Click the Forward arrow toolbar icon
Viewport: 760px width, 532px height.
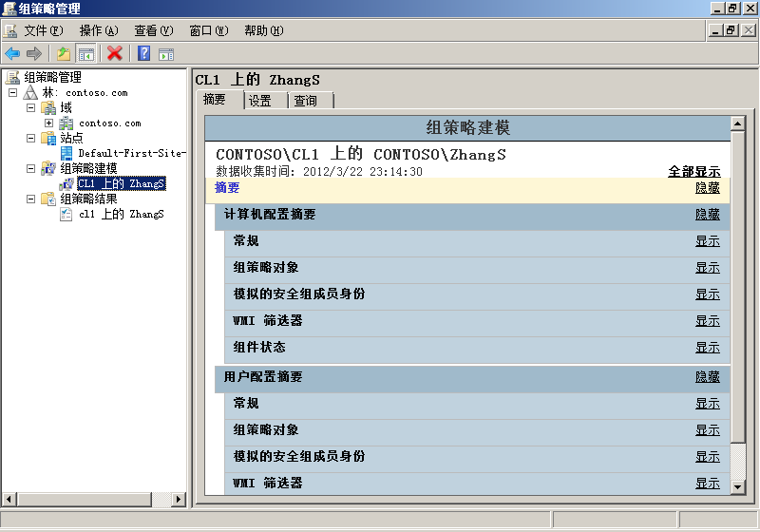[x=34, y=53]
